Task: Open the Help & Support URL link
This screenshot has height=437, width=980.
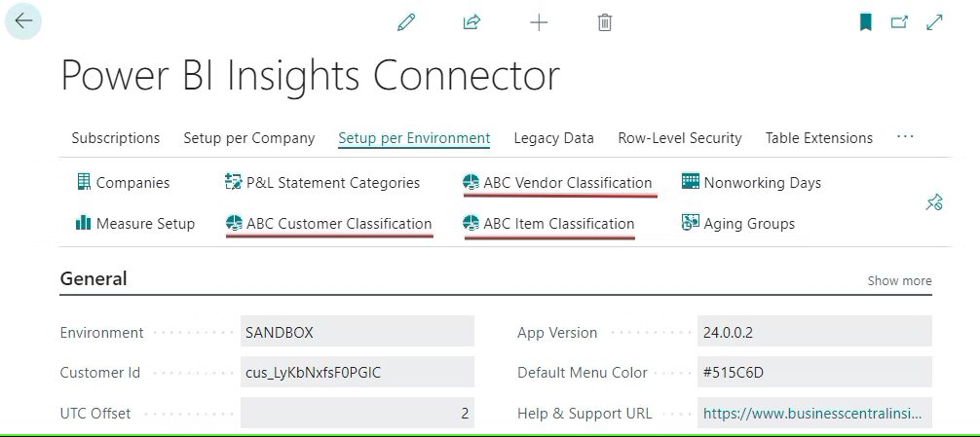Action: click(810, 414)
